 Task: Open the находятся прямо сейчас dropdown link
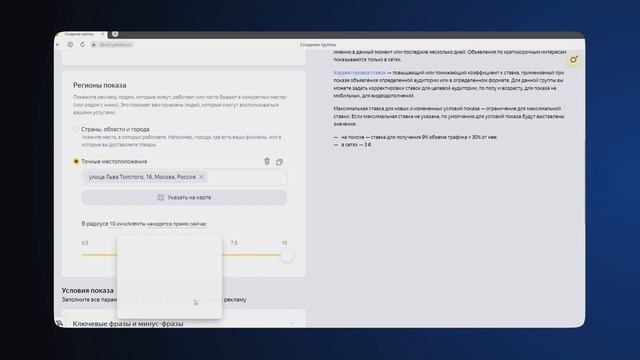tap(176, 224)
